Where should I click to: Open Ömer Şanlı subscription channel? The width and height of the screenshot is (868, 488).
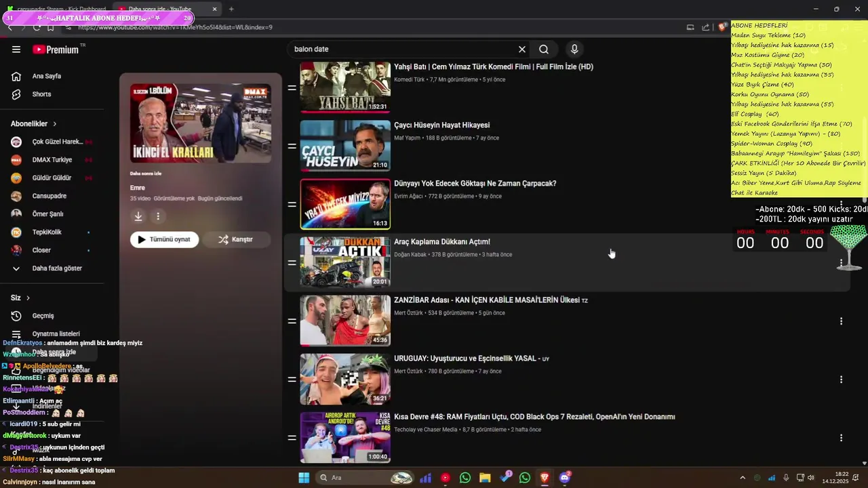pos(47,214)
